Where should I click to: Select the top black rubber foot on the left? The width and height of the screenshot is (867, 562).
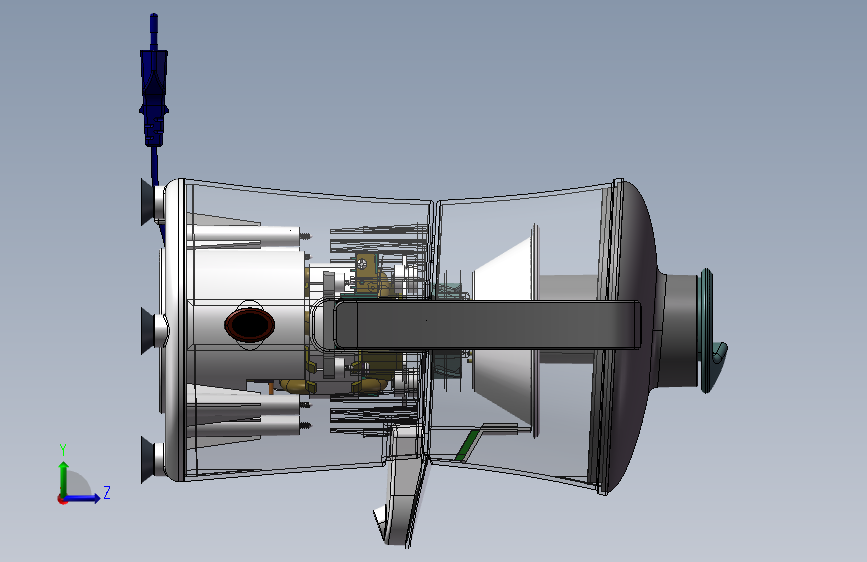coord(148,202)
